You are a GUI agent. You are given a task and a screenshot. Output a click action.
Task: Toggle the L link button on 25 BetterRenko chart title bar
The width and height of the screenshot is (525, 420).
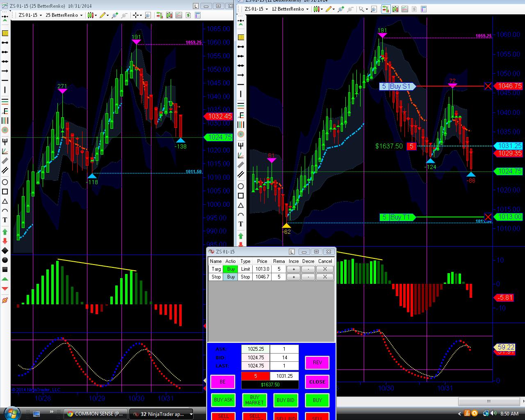196,6
